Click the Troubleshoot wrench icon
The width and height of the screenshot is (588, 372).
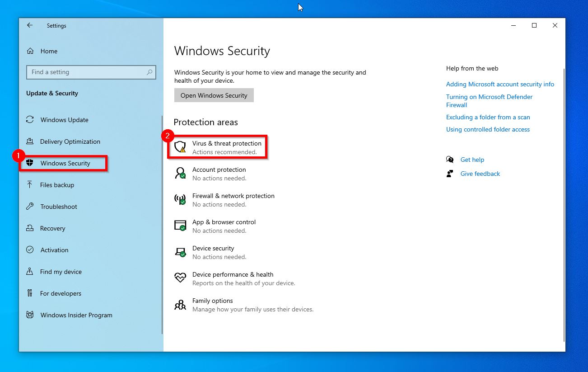pyautogui.click(x=30, y=207)
